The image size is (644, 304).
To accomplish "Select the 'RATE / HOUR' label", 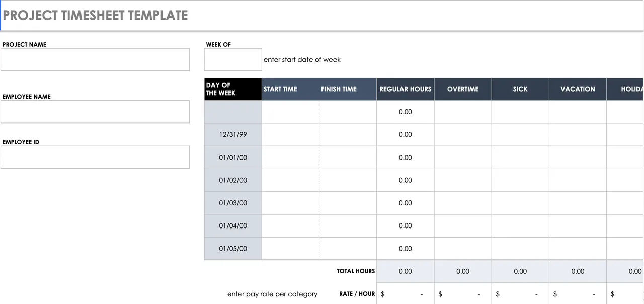I will pos(357,294).
